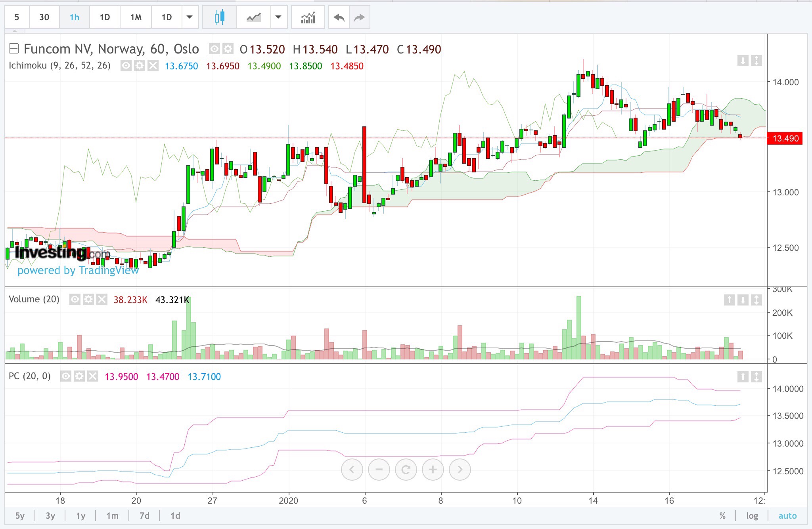Click the 14.000 price axis label
This screenshot has width=812, height=529.
click(x=785, y=82)
